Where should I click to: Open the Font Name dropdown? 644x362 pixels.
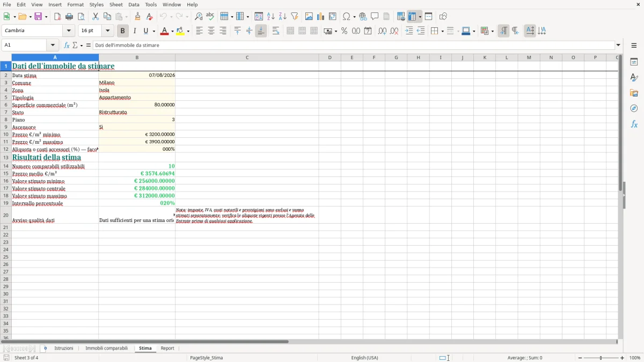coord(69,31)
